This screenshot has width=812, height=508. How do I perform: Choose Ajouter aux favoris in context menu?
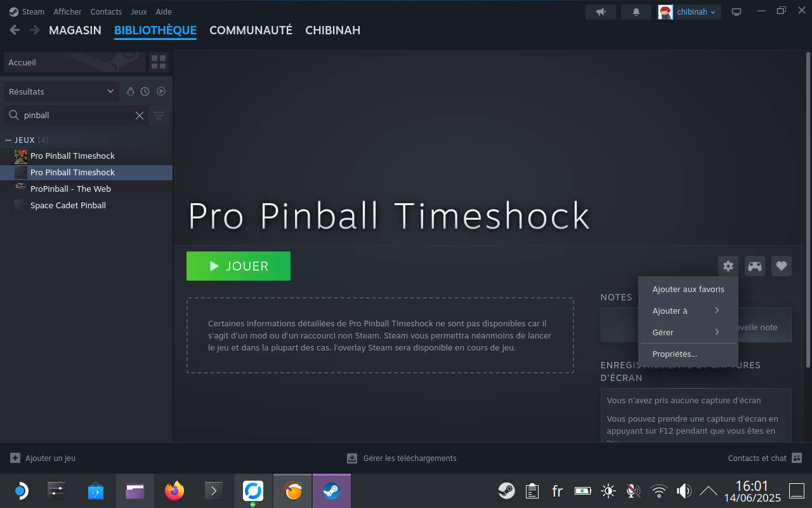(688, 289)
